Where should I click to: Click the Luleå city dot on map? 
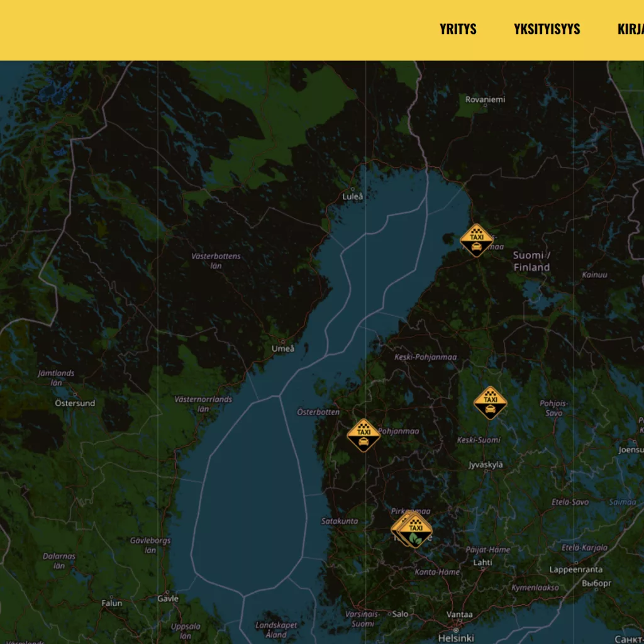click(x=352, y=189)
